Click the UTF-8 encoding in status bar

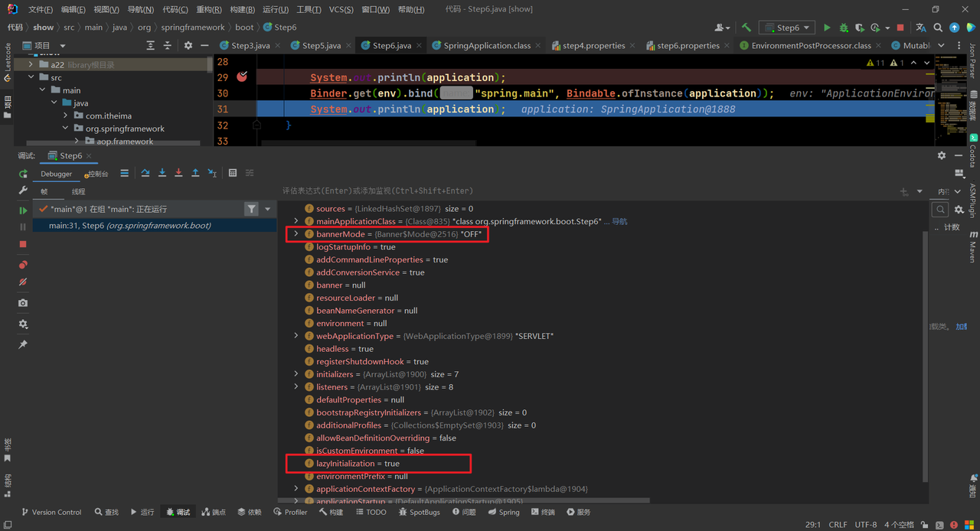click(x=865, y=525)
